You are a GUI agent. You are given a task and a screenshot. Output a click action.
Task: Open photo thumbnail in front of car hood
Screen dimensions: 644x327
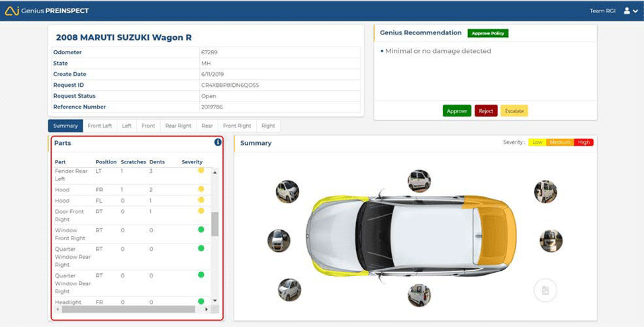click(x=279, y=241)
